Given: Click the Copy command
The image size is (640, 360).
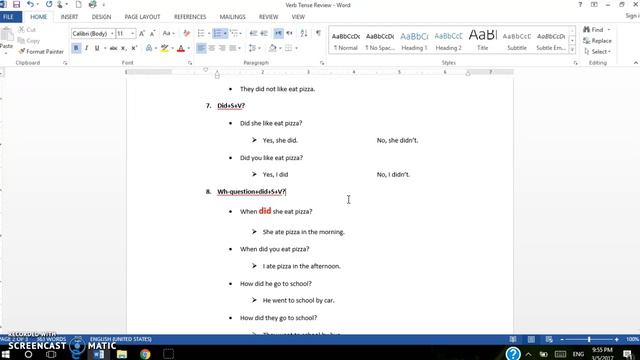Looking at the screenshot, I should pos(29,41).
